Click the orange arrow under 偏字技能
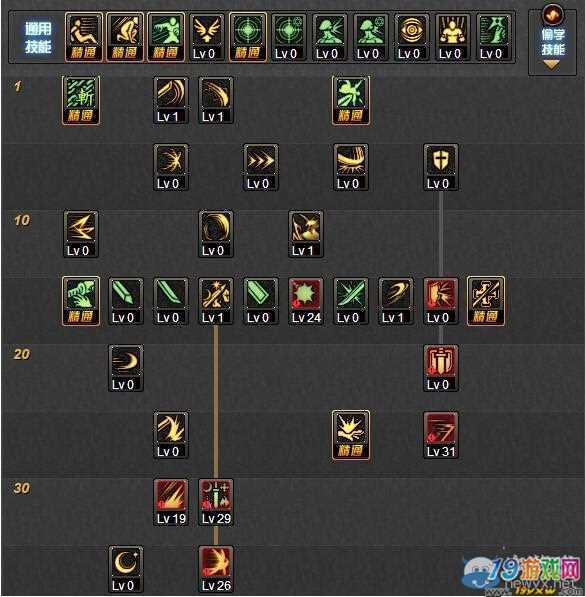The height and width of the screenshot is (597, 585). (x=552, y=65)
